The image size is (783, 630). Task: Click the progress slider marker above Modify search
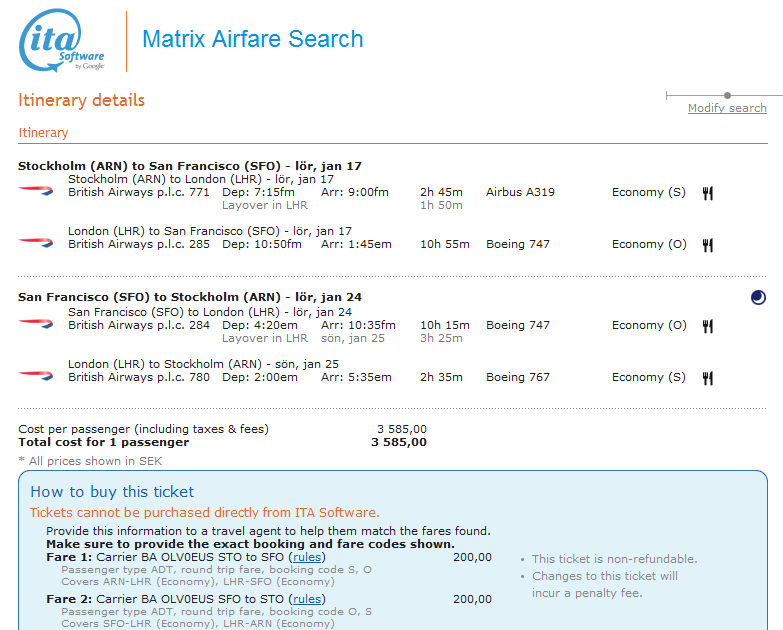point(727,95)
